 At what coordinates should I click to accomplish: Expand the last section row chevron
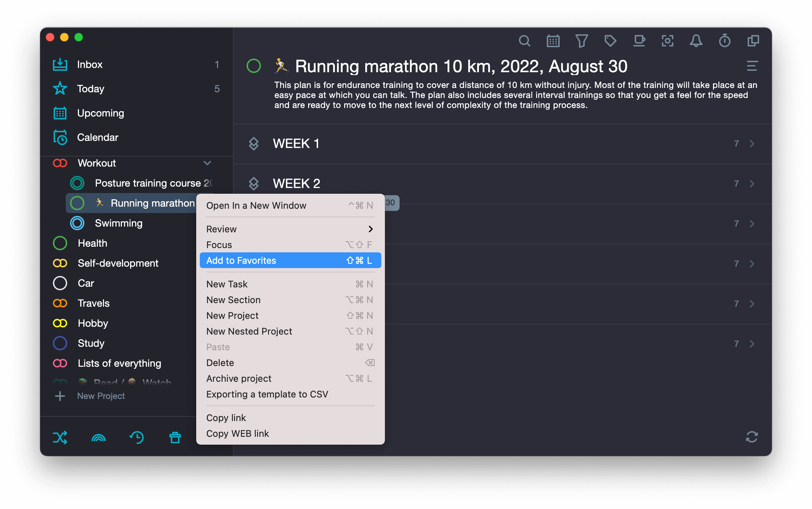click(x=752, y=344)
